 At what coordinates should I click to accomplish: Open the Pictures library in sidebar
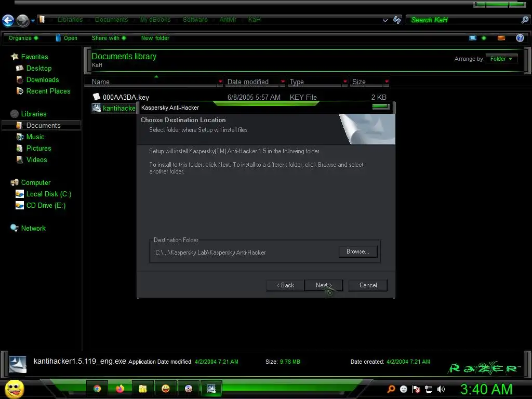[x=34, y=148]
